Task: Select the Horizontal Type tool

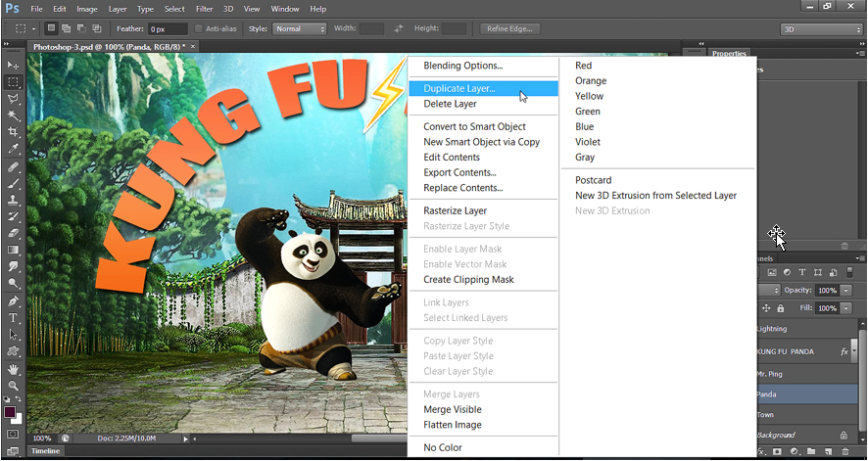Action: [x=13, y=318]
